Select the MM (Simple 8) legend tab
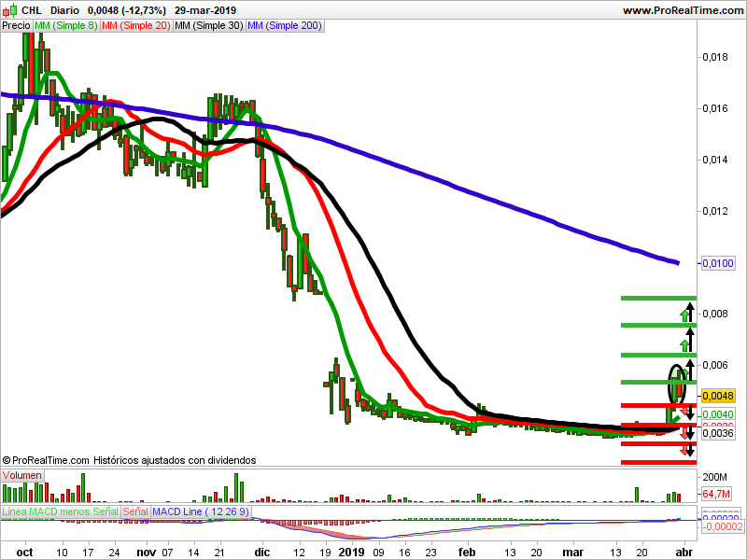The image size is (747, 560). point(65,26)
